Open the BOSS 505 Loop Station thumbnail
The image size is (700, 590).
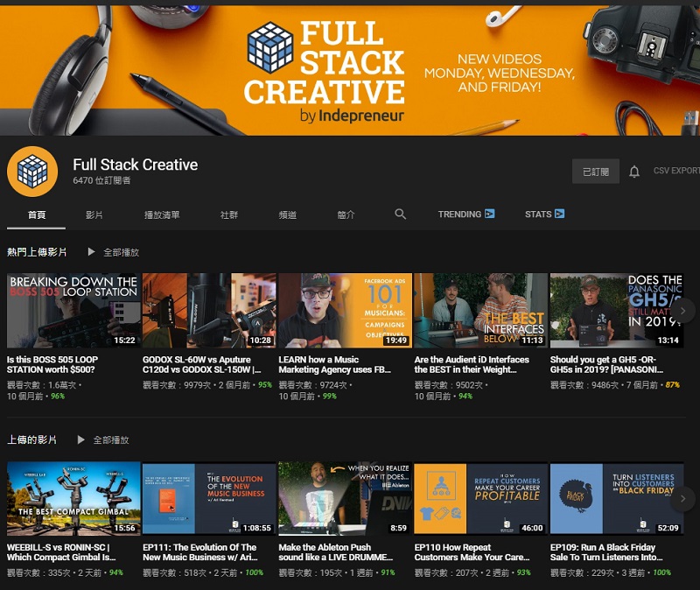tap(73, 311)
